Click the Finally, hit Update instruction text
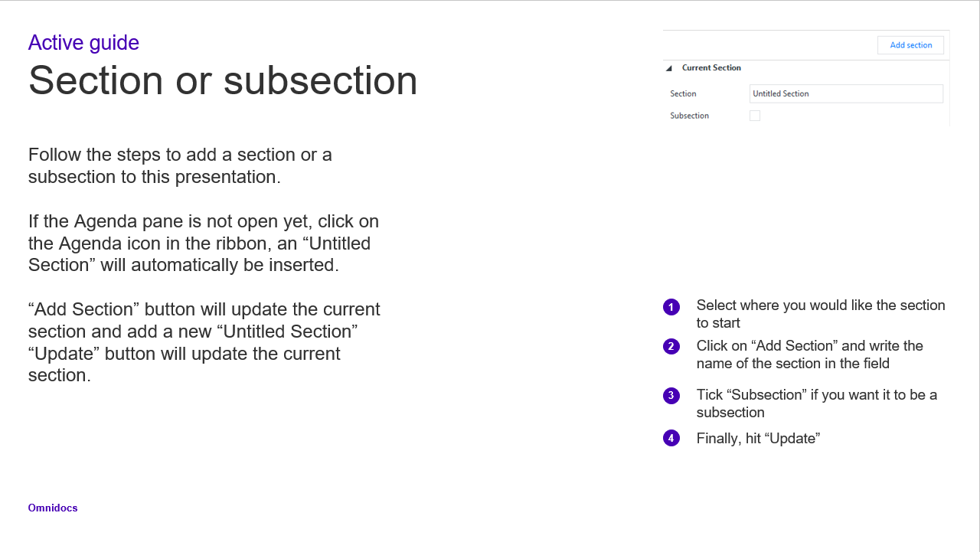 pos(758,439)
